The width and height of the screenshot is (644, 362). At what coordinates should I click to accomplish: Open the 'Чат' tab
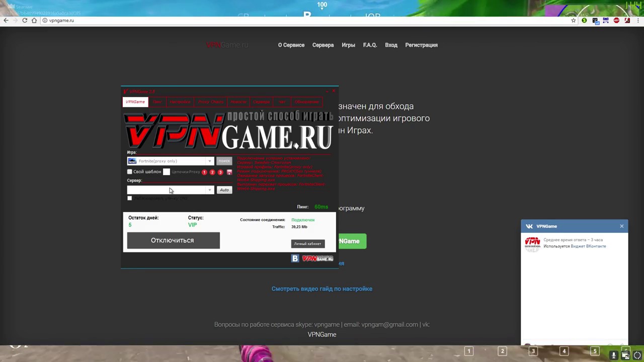pos(282,102)
